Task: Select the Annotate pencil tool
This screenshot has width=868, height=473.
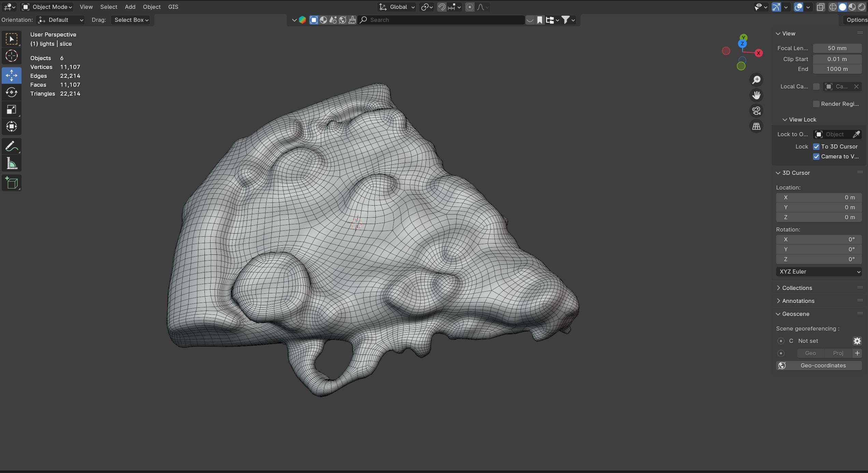Action: tap(12, 146)
